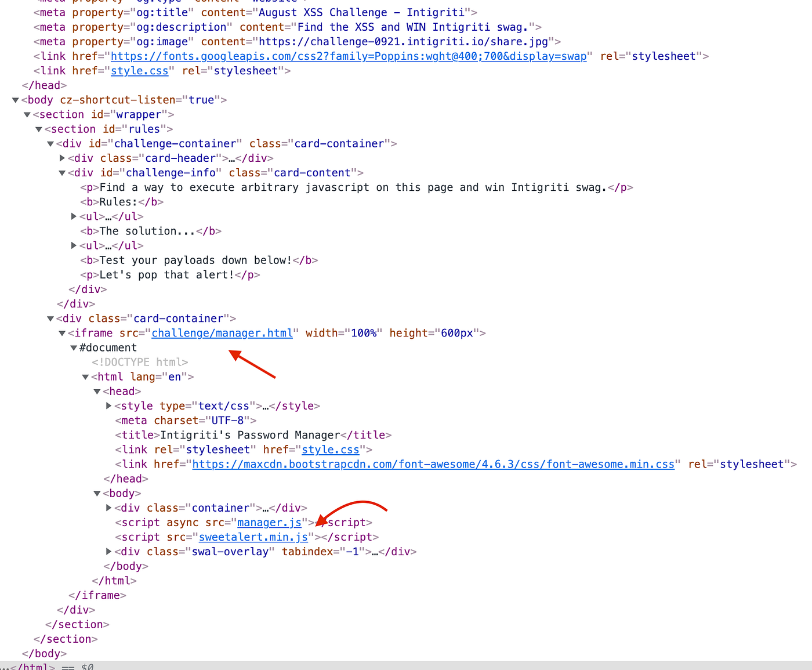Collapse the #document node
This screenshot has height=670, width=812.
pos(74,347)
